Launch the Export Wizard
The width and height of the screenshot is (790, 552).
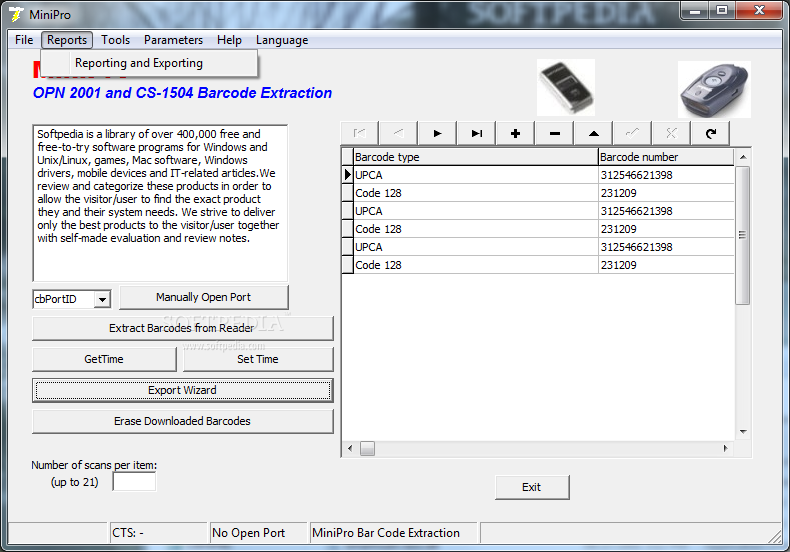tap(182, 390)
